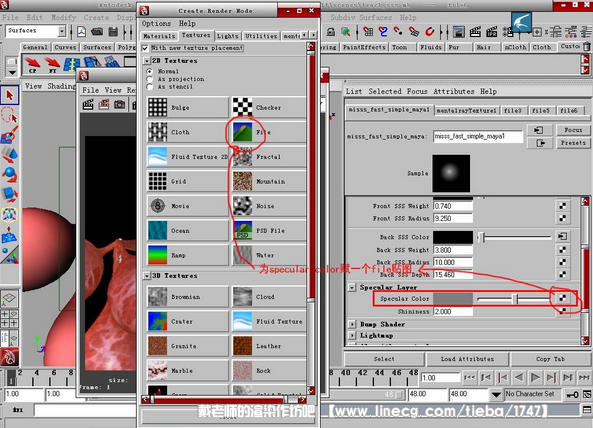Click the Sample material preview thumbnail
Image resolution: width=593 pixels, height=428 pixels.
pyautogui.click(x=451, y=173)
